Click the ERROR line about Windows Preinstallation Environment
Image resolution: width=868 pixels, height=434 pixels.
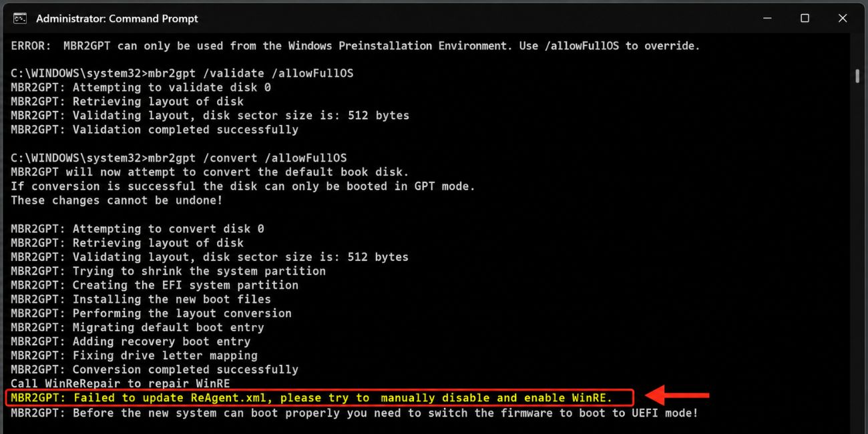pyautogui.click(x=355, y=45)
